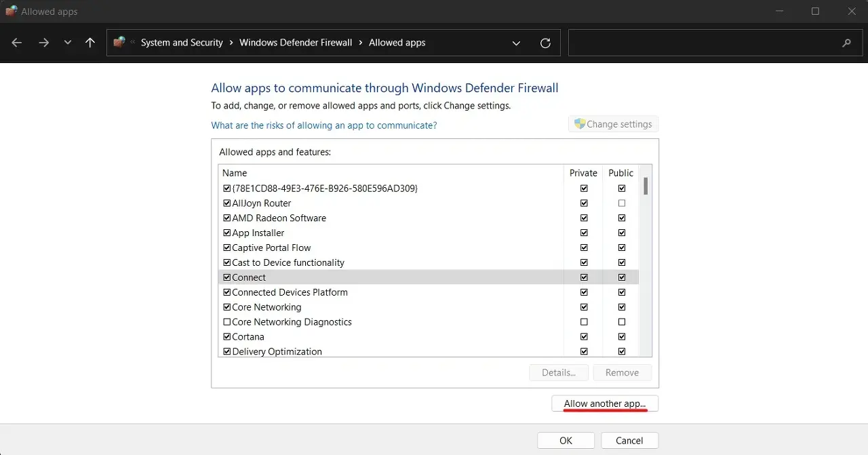Viewport: 868px width, 455px height.
Task: Expand chevron after System and Security
Action: click(x=231, y=43)
